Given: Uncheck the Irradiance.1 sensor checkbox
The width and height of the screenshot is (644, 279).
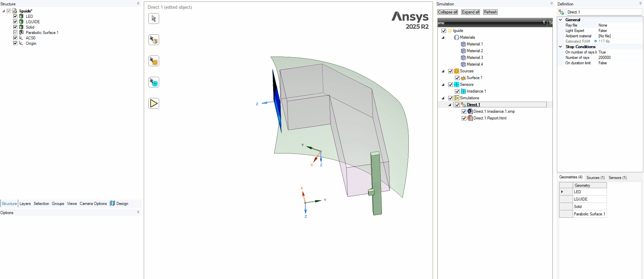Looking at the screenshot, I should click(x=457, y=91).
